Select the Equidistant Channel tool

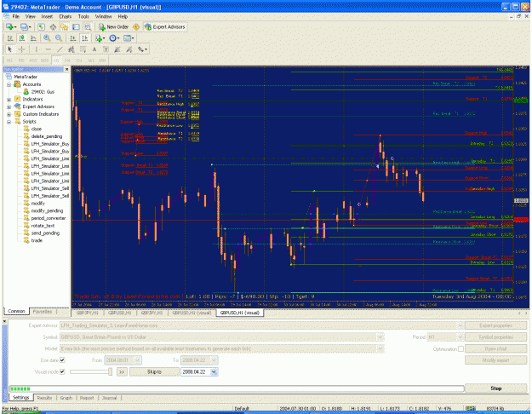71,49
